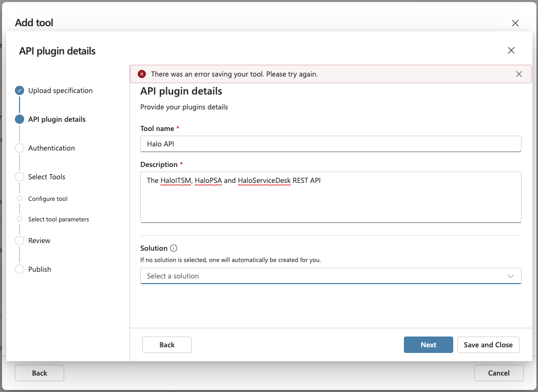Screen dimensions: 538x392
Task: Click the word HaloITSM in description
Action: pyautogui.click(x=176, y=180)
